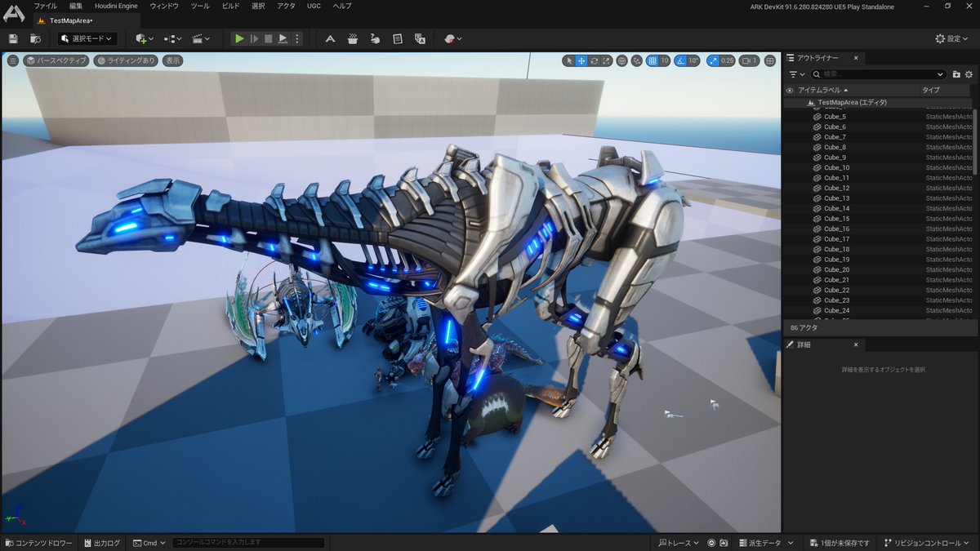Open the content browse folder icon

click(x=35, y=38)
